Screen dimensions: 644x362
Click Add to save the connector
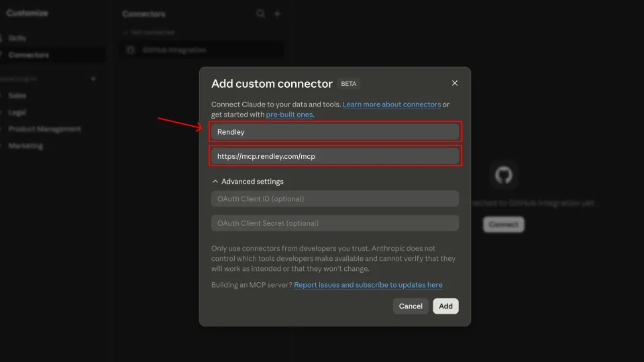(x=445, y=306)
